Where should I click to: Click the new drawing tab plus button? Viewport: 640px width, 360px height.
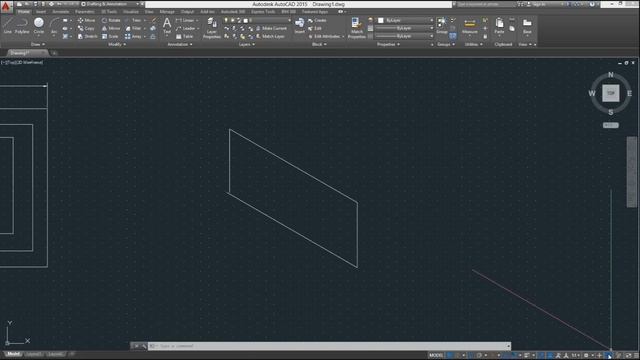point(54,53)
